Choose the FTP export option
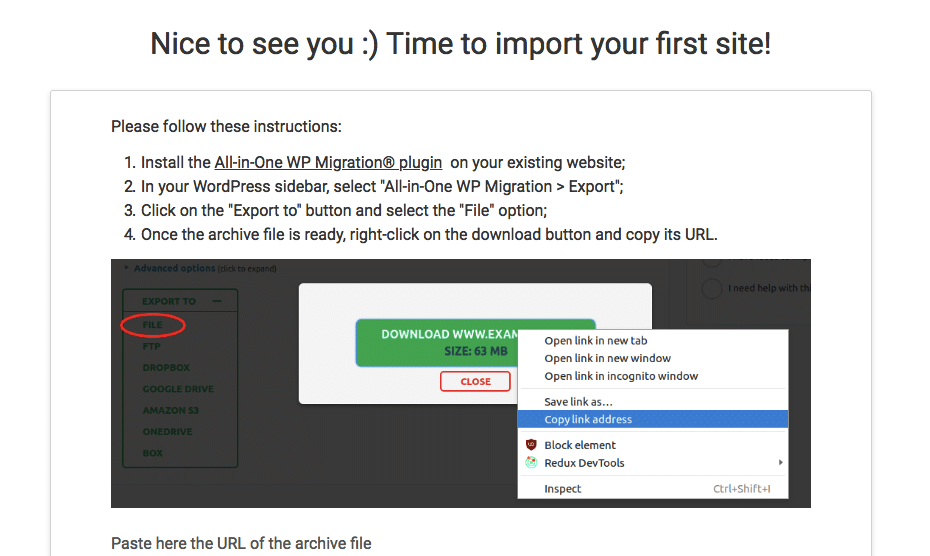Screen dimensions: 930x556 click(151, 347)
